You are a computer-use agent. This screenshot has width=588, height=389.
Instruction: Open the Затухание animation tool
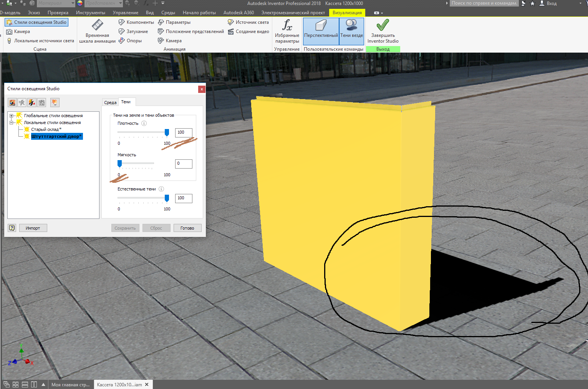pos(122,31)
